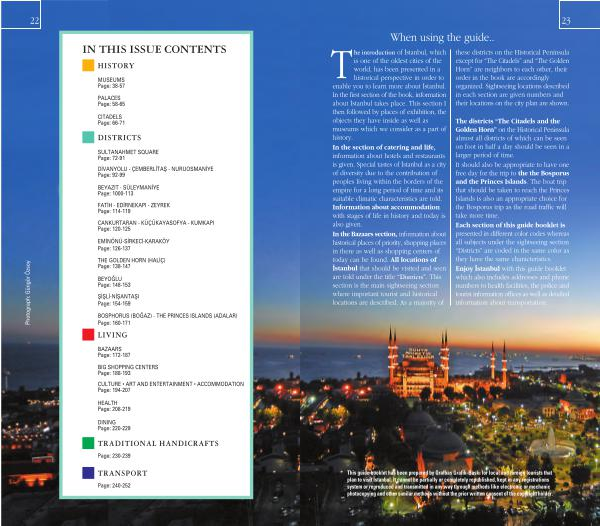Click the green square beside TRADITIONAL HANDICRAFTS

(89, 441)
